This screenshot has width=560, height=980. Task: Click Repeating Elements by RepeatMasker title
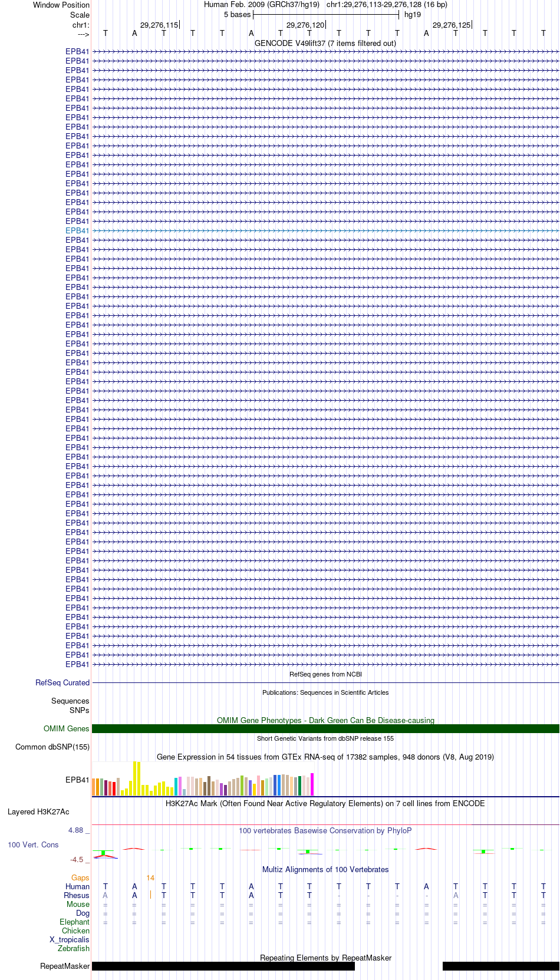coord(325,958)
